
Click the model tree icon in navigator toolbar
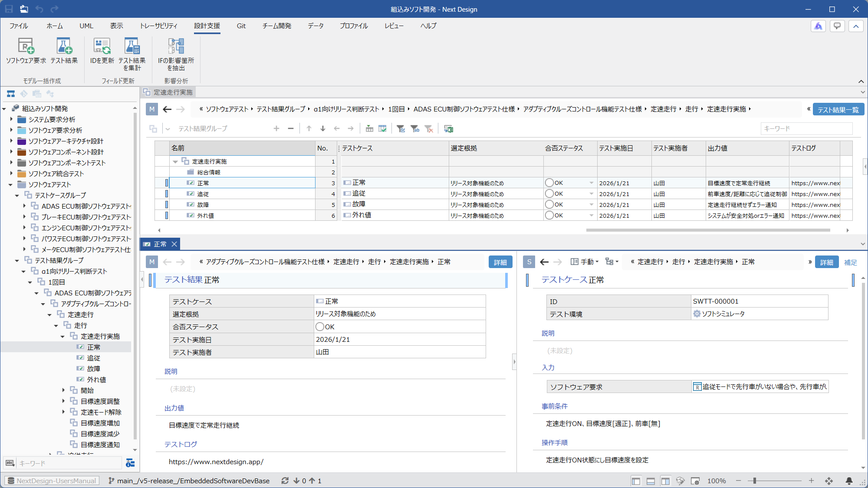11,94
